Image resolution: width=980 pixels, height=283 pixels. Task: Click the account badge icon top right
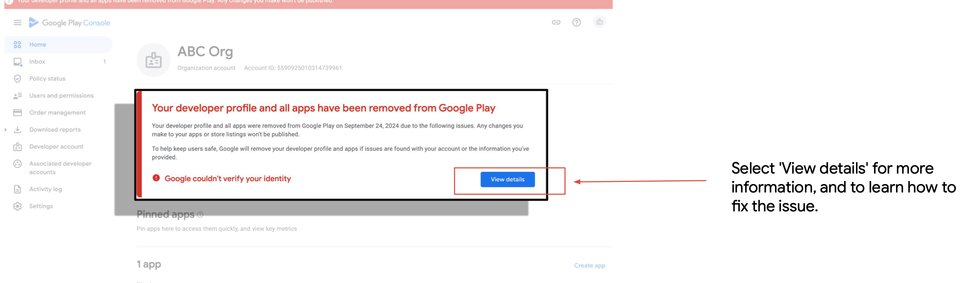click(599, 22)
